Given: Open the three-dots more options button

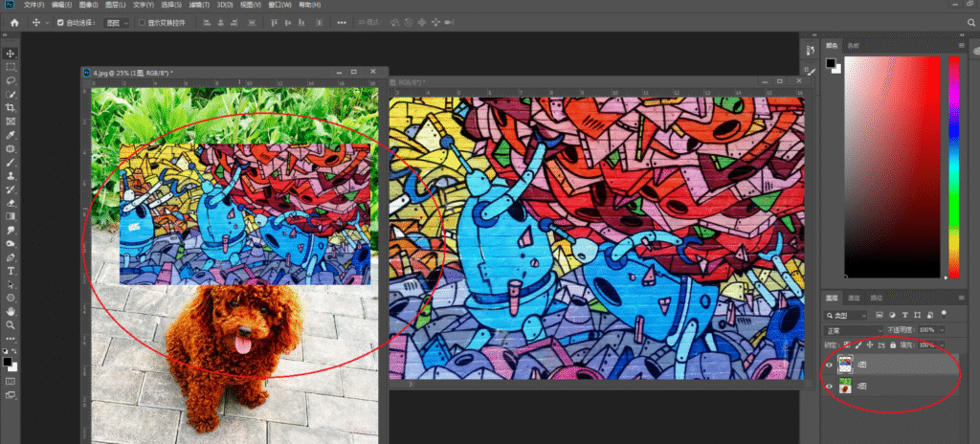Looking at the screenshot, I should click(x=342, y=23).
